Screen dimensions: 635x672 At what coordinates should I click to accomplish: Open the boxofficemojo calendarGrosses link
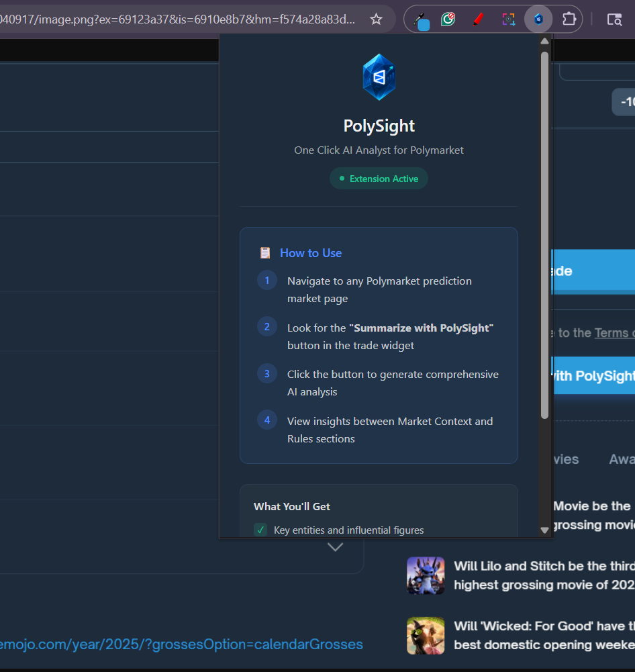point(181,644)
